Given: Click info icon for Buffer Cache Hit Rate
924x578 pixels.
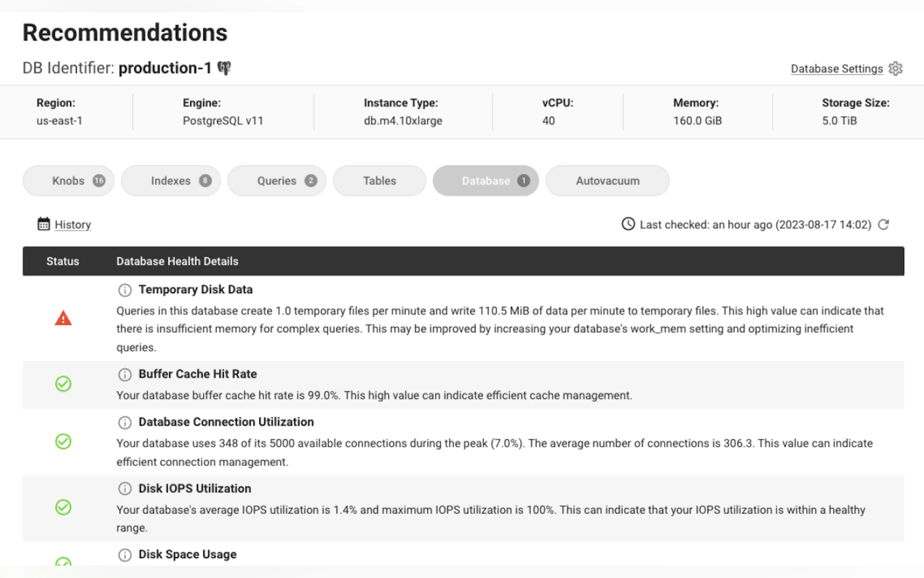Looking at the screenshot, I should pyautogui.click(x=125, y=374).
